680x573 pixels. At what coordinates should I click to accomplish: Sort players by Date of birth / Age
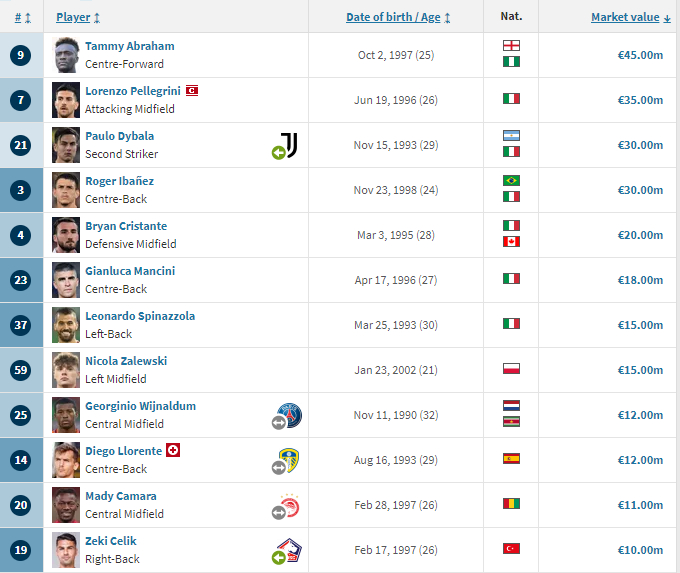click(x=398, y=17)
